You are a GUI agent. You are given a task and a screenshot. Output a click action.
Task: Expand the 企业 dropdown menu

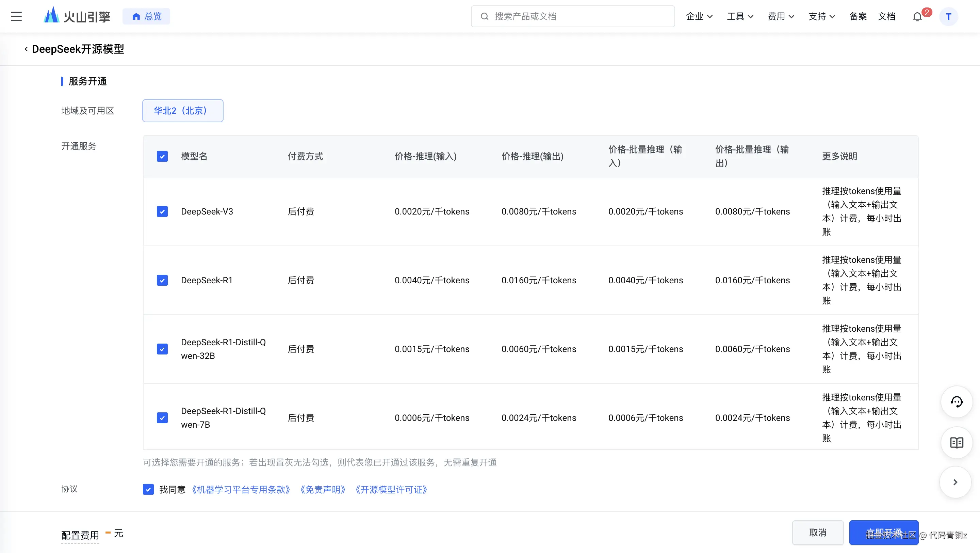click(699, 16)
